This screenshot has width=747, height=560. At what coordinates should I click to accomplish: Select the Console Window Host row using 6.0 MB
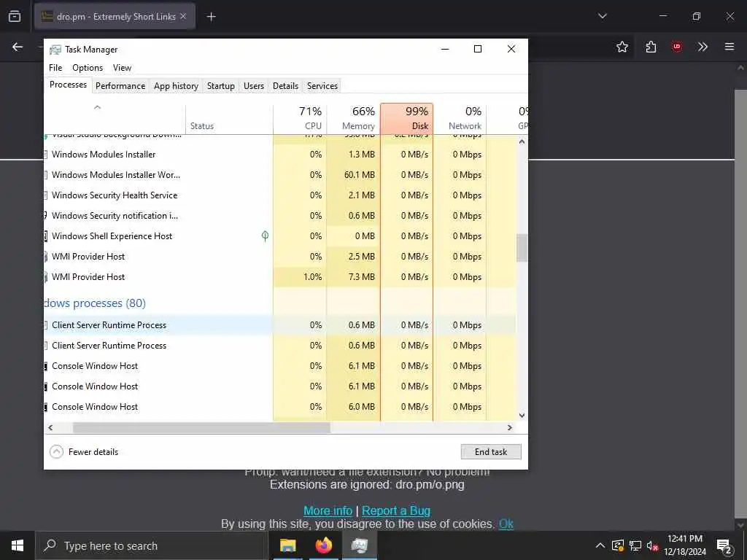(x=279, y=407)
